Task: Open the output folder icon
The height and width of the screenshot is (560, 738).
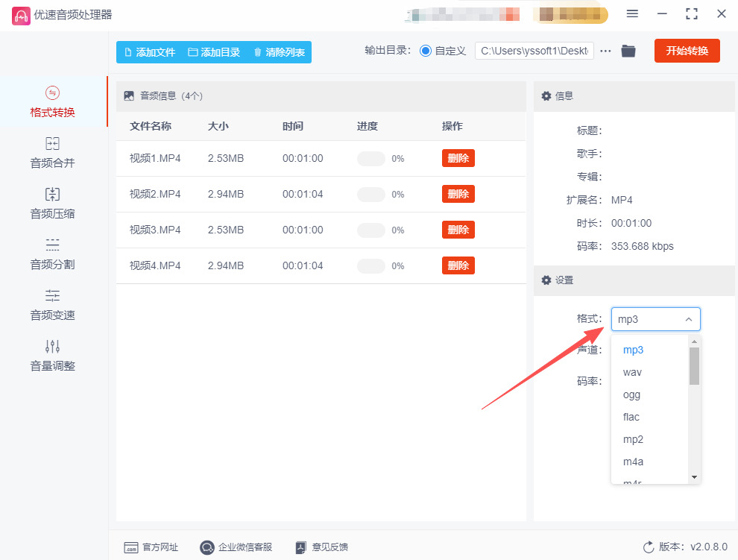Action: [628, 51]
